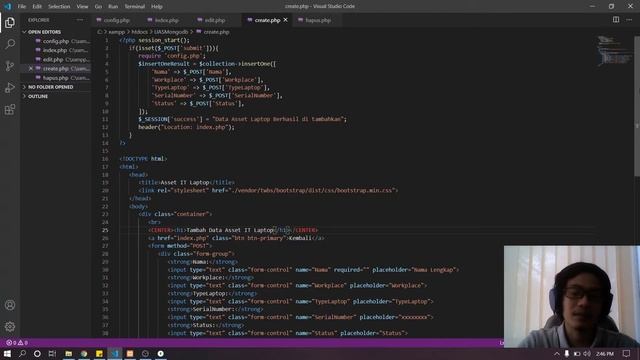Collapse the Open Editors section
The image size is (640, 360).
(x=44, y=32)
